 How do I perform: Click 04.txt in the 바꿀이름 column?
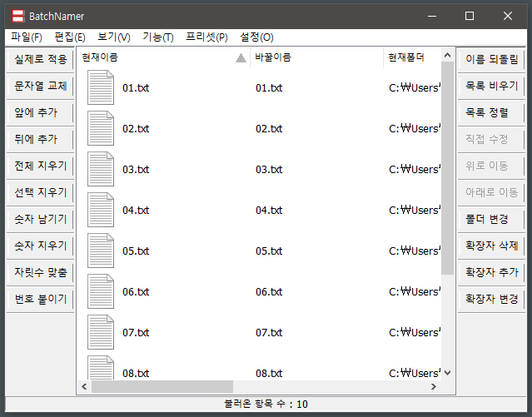pos(269,210)
